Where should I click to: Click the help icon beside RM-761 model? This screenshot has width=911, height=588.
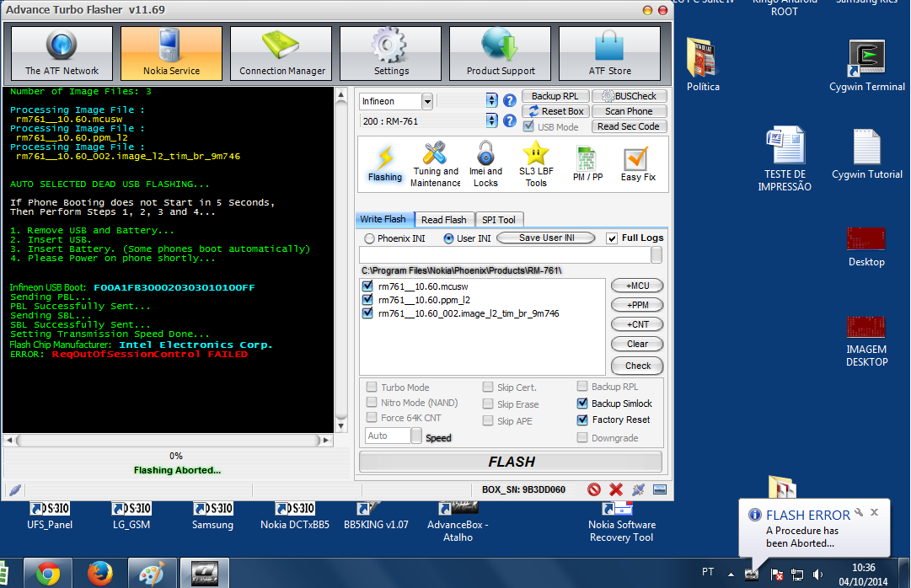pyautogui.click(x=510, y=120)
